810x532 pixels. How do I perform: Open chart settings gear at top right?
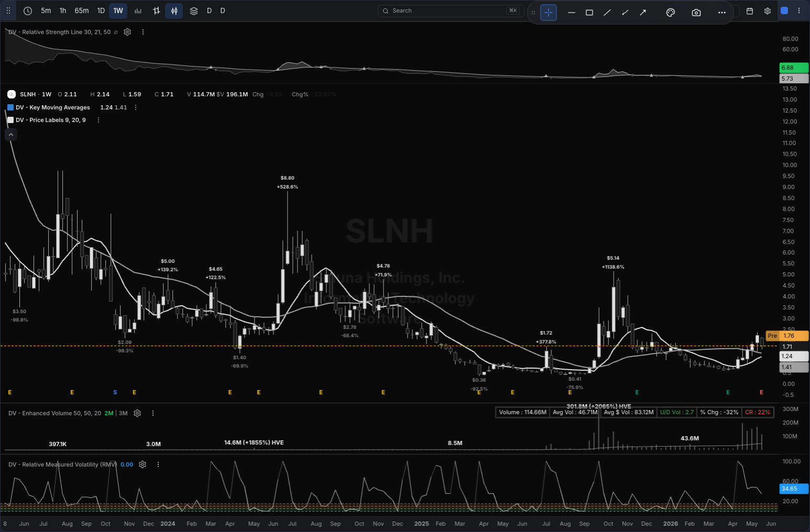pos(768,10)
